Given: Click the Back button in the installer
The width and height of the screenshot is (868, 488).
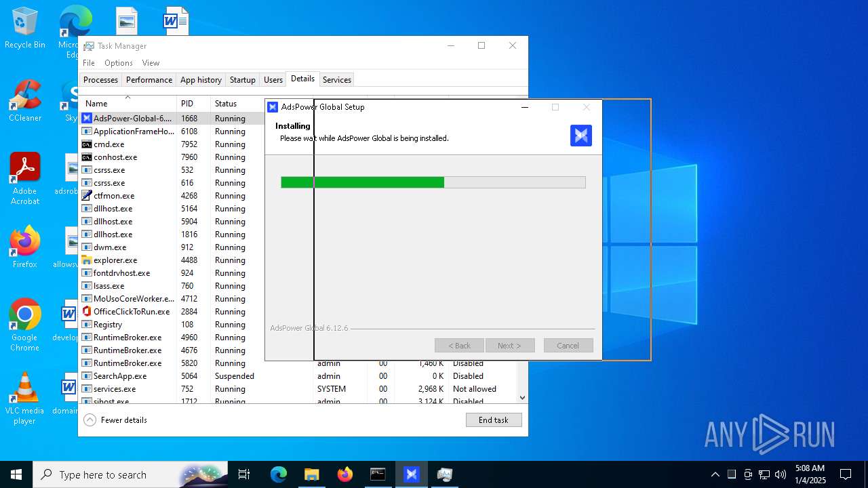Looking at the screenshot, I should tap(459, 346).
